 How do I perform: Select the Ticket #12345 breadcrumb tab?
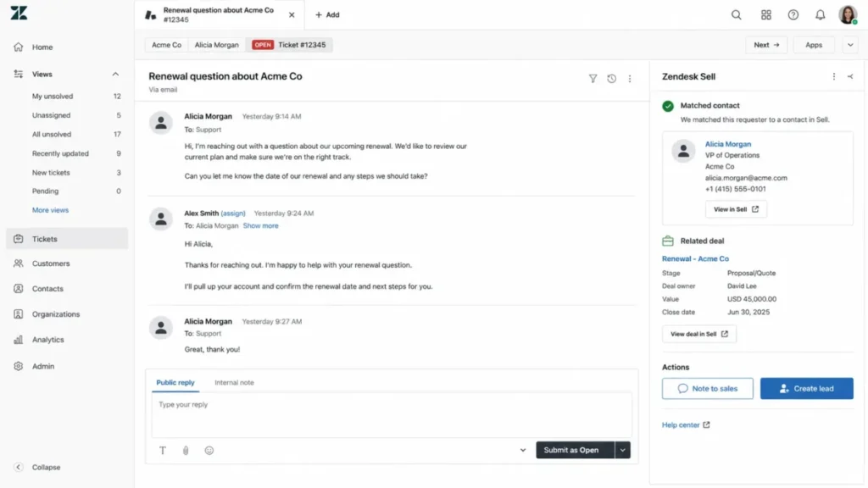[289, 45]
